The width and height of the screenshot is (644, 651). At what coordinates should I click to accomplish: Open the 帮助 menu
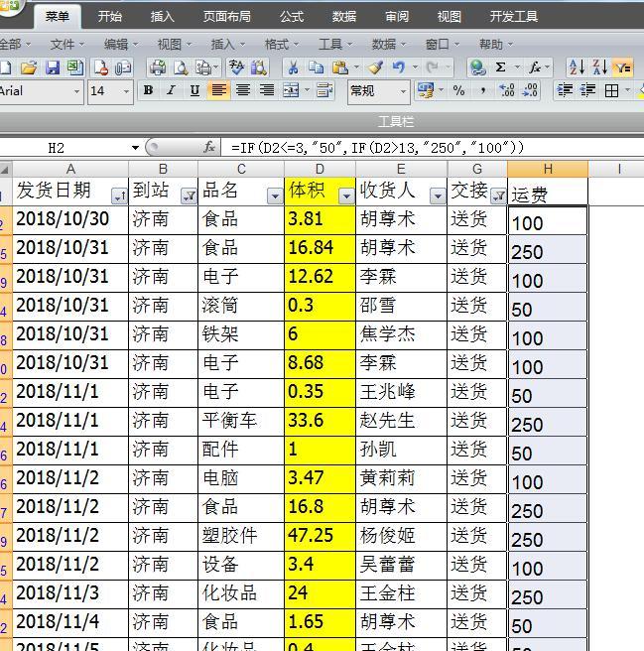[x=496, y=44]
